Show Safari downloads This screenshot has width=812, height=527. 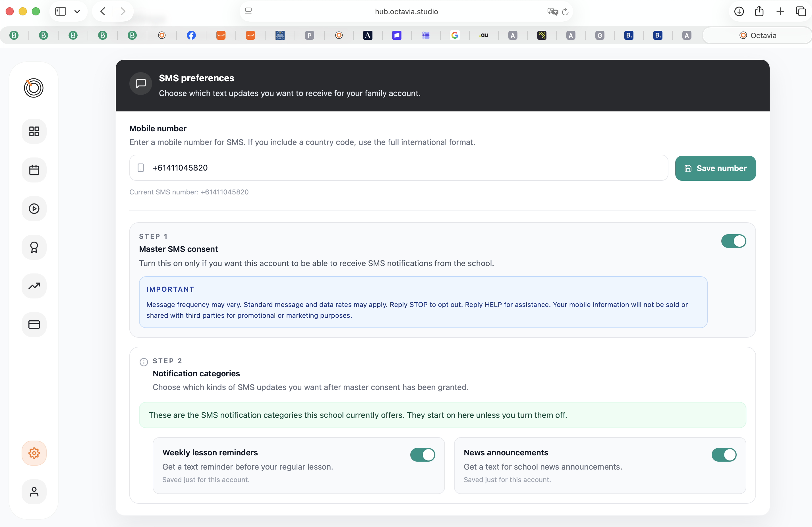click(x=739, y=11)
